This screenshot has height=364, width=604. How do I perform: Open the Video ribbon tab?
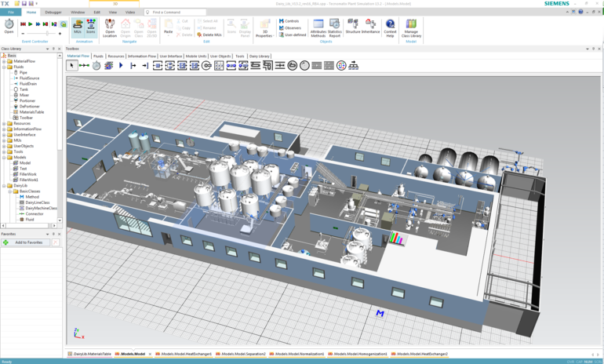pos(130,13)
